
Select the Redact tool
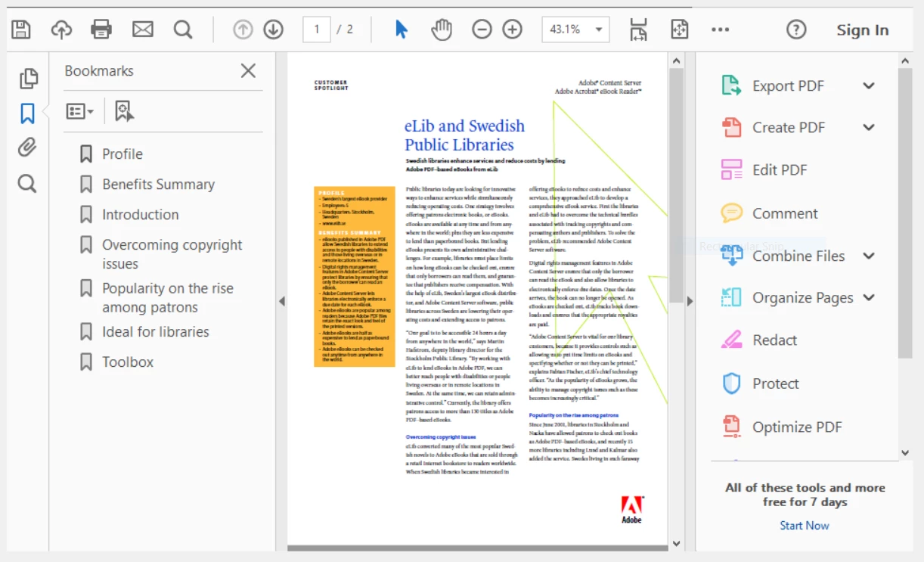(774, 340)
